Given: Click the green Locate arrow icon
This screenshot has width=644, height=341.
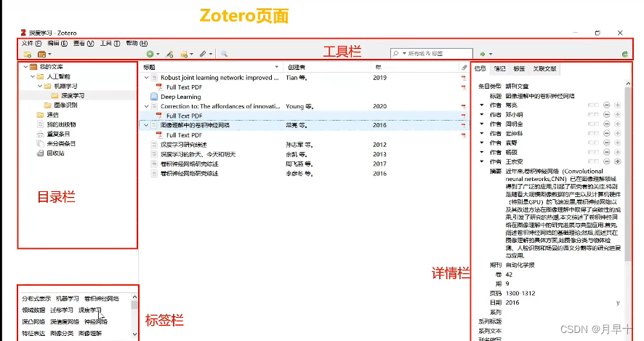Looking at the screenshot, I should (483, 54).
